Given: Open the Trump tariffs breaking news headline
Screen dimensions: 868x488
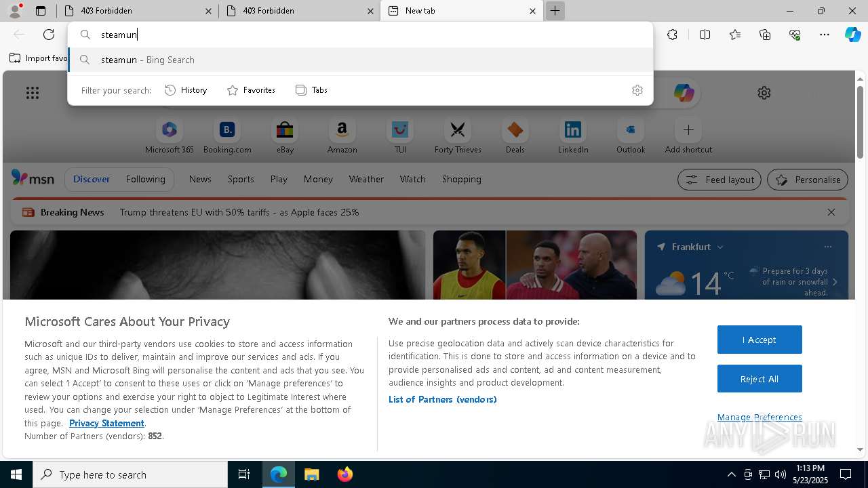Looking at the screenshot, I should click(239, 212).
